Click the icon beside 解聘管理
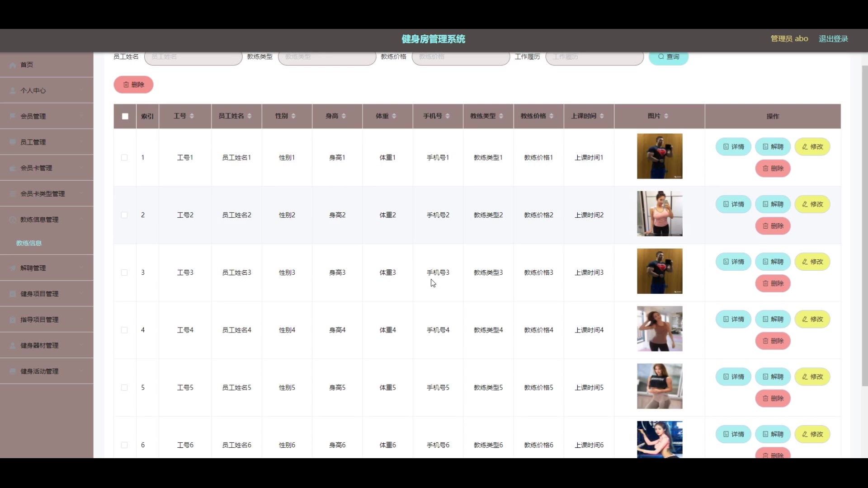Image resolution: width=868 pixels, height=488 pixels. click(13, 268)
